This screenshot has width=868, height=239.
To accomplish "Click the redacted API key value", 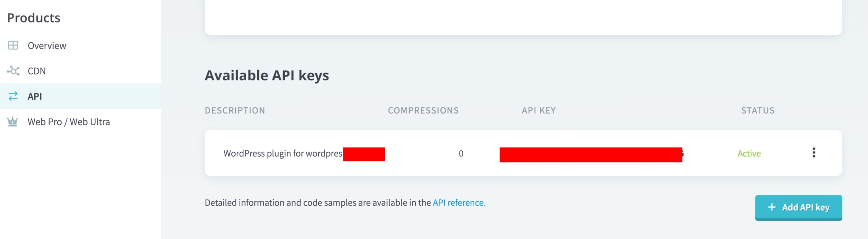I will click(x=591, y=154).
